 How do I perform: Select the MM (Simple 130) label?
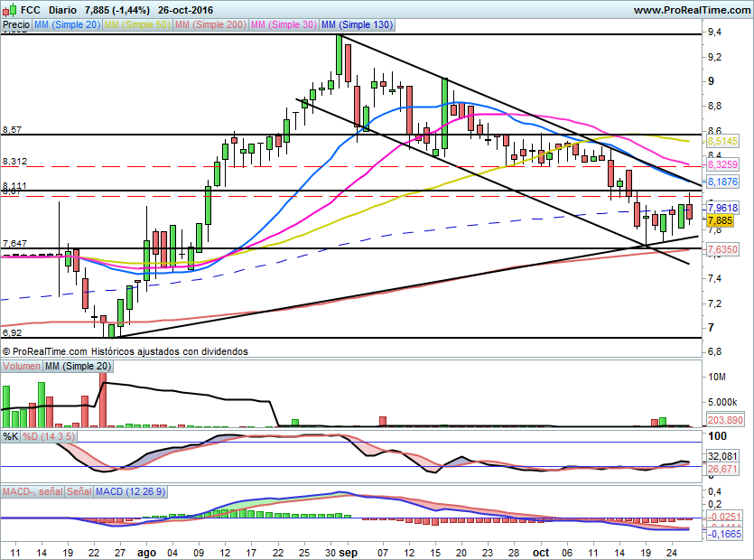coord(358,24)
